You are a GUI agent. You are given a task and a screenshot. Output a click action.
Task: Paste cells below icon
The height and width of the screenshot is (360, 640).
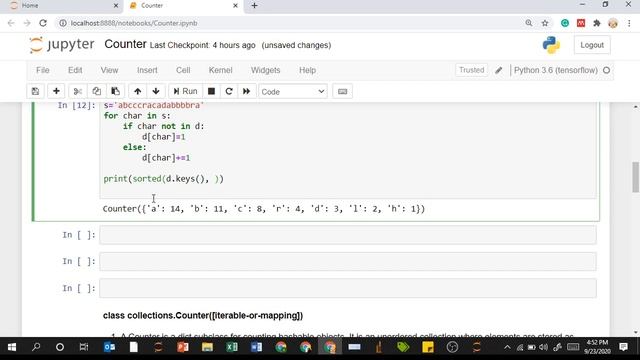coord(116,91)
